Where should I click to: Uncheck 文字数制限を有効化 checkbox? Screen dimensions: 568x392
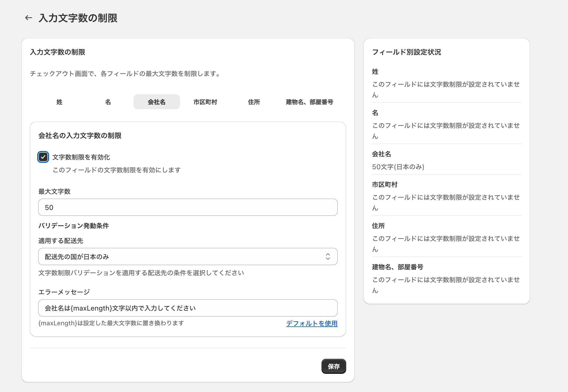coord(43,157)
